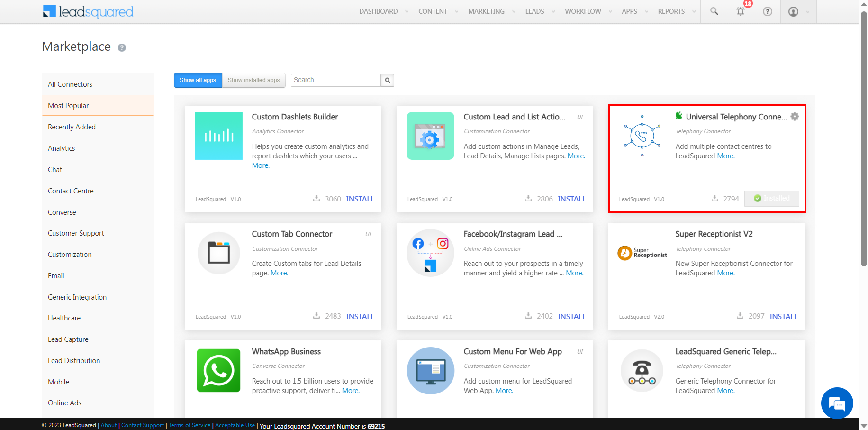The width and height of the screenshot is (868, 430).
Task: Open the notifications bell
Action: (x=741, y=11)
